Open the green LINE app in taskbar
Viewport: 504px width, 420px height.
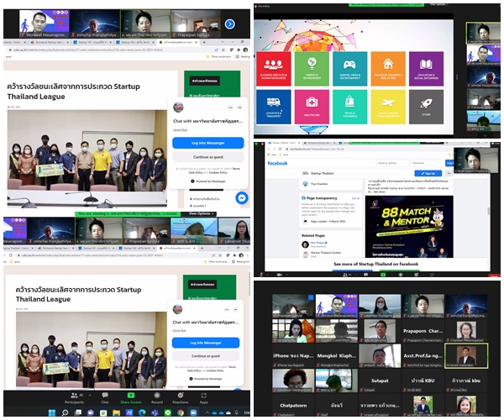167,412
